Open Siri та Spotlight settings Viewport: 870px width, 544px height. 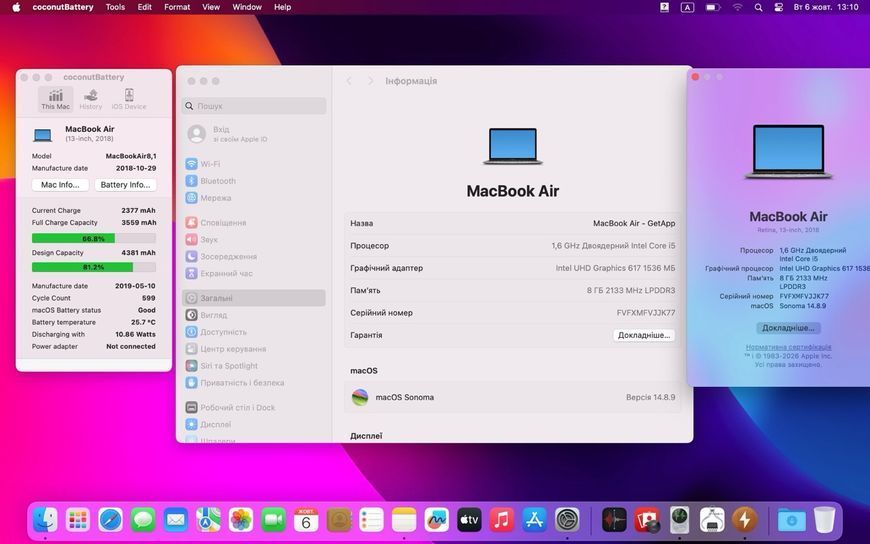coord(254,366)
